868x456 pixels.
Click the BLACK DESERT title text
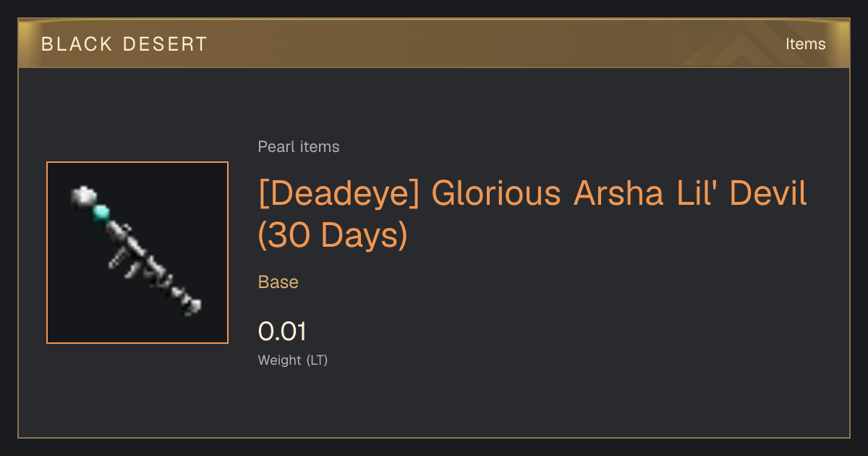124,44
